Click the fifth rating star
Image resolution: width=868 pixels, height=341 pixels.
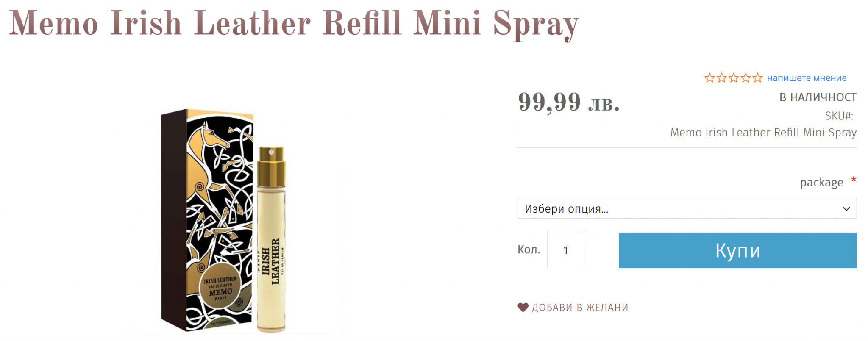pos(757,78)
